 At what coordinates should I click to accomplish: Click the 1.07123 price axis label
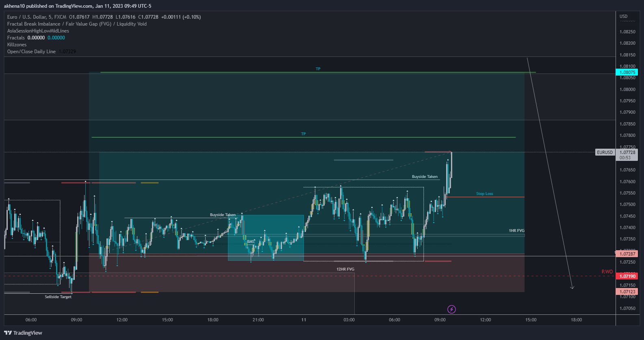[x=627, y=292]
